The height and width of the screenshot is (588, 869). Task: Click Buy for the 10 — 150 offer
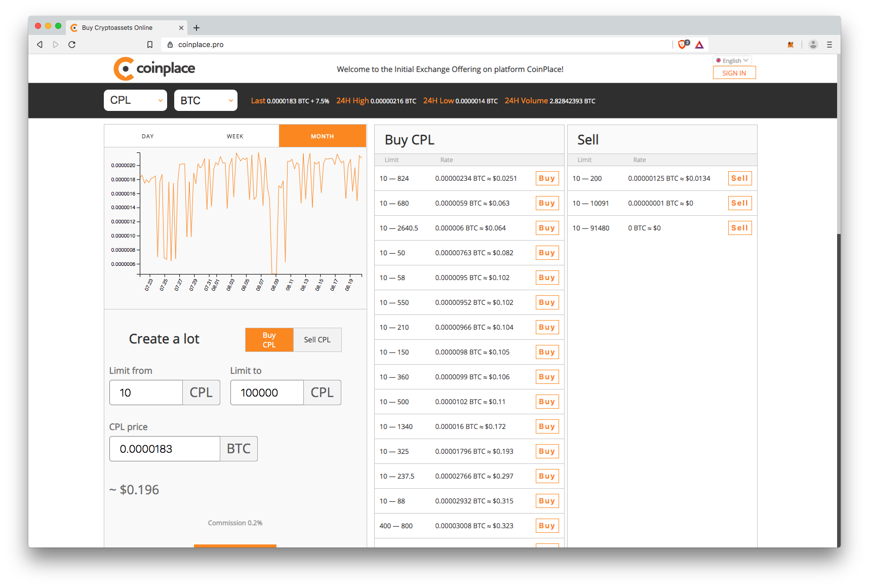point(547,352)
